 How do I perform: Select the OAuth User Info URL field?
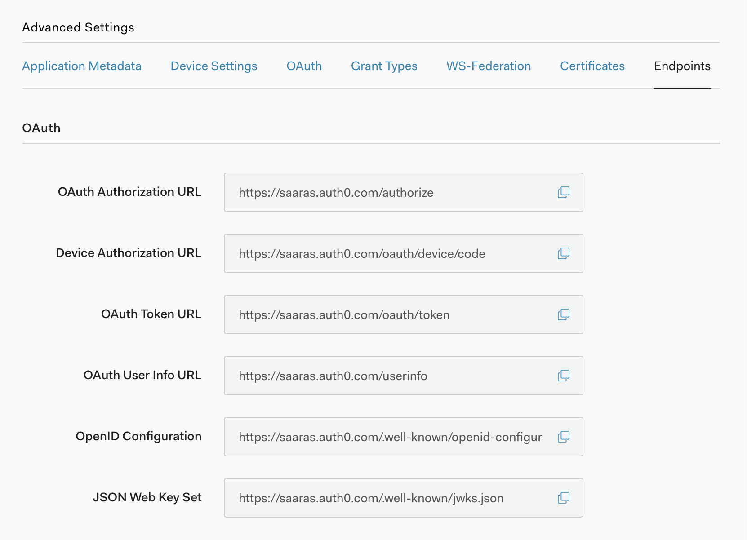click(387, 376)
